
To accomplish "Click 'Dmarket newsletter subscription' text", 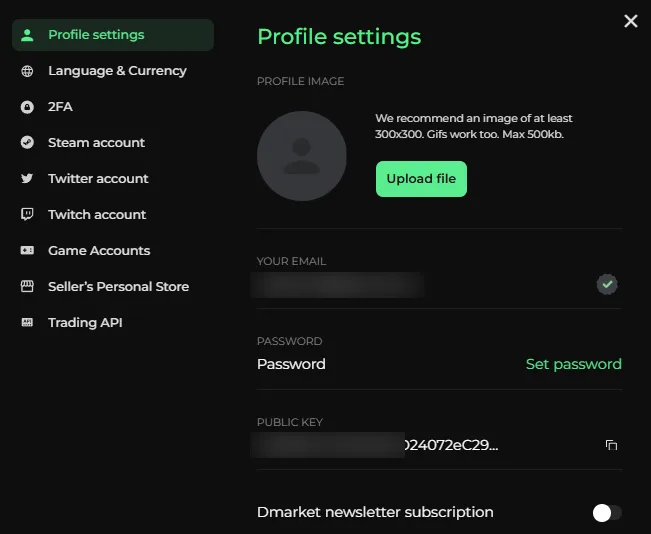I will pos(375,512).
